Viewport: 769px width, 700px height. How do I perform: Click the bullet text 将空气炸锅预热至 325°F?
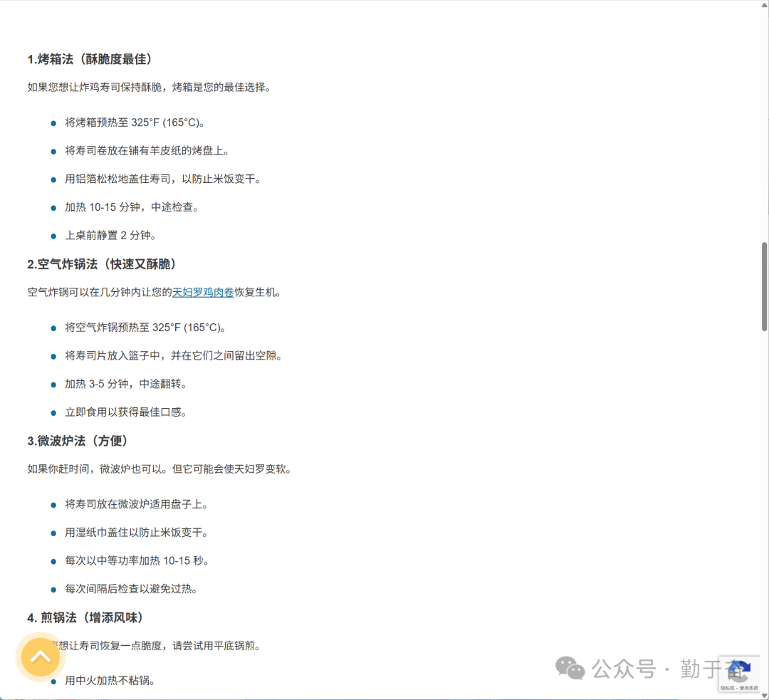point(145,328)
